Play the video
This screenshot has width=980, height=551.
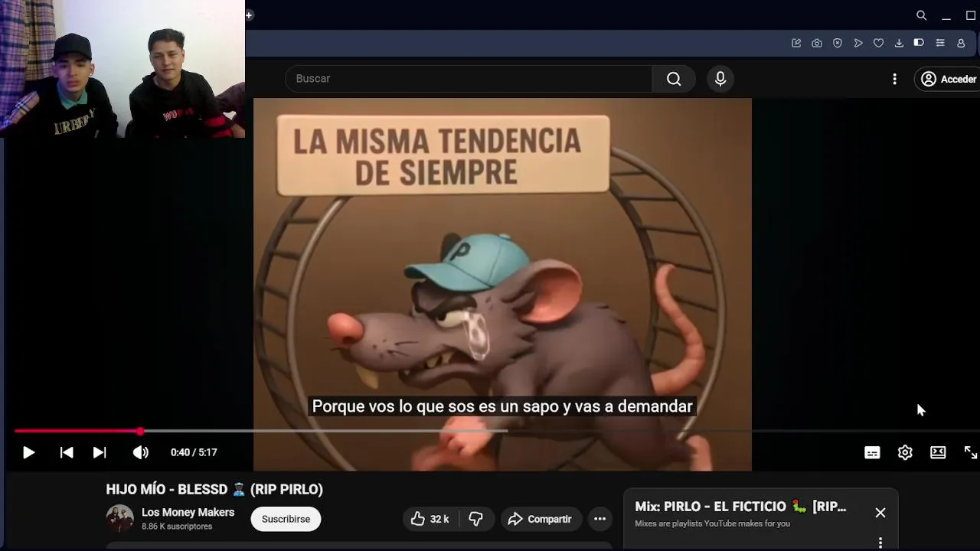click(x=28, y=452)
